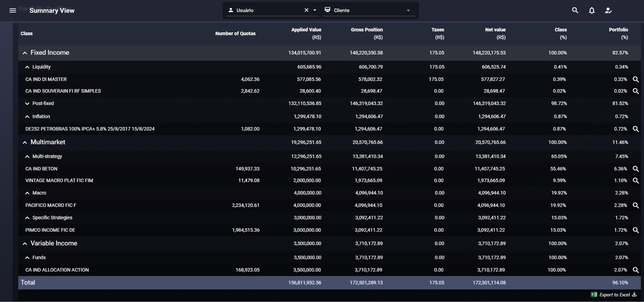Select the VINTAGE MACRO PLAT FIC FIM name

59,180
